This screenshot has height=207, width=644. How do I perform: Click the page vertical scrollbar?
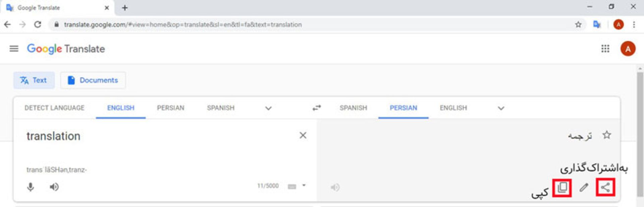[640, 134]
